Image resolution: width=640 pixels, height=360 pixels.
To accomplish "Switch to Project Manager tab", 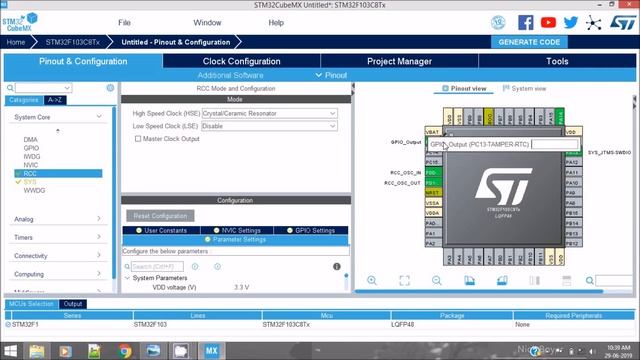I will pyautogui.click(x=399, y=61).
